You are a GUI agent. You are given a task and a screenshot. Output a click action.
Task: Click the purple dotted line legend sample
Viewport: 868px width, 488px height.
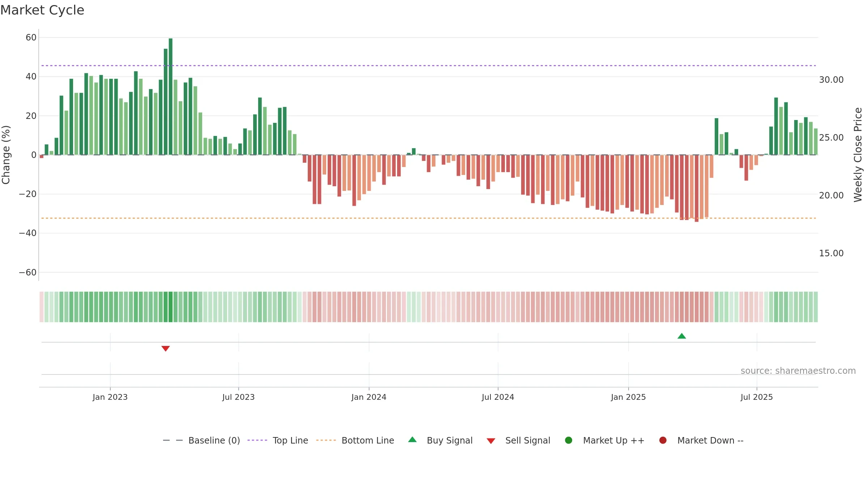[x=257, y=440]
